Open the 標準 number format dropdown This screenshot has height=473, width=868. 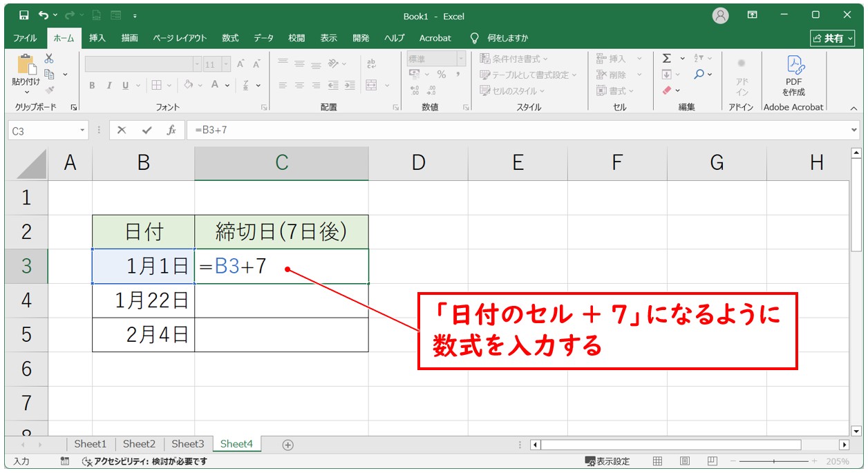[462, 59]
